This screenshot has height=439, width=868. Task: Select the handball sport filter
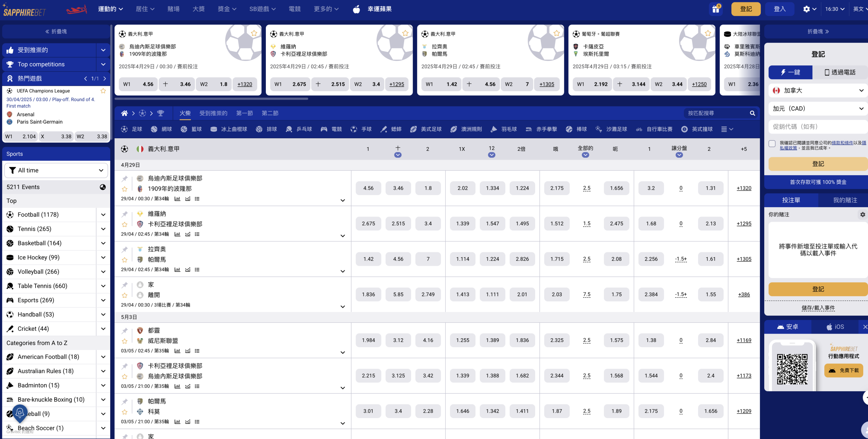pos(361,129)
